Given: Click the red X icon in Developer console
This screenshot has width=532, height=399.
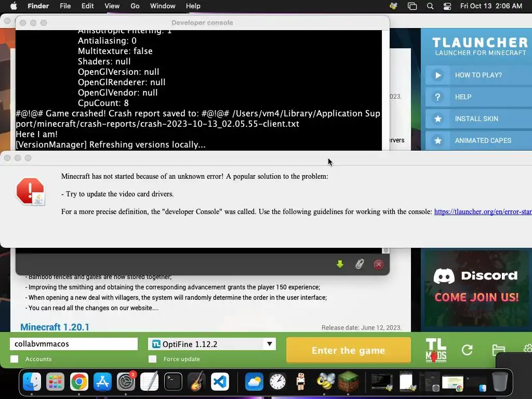Looking at the screenshot, I should click(379, 264).
